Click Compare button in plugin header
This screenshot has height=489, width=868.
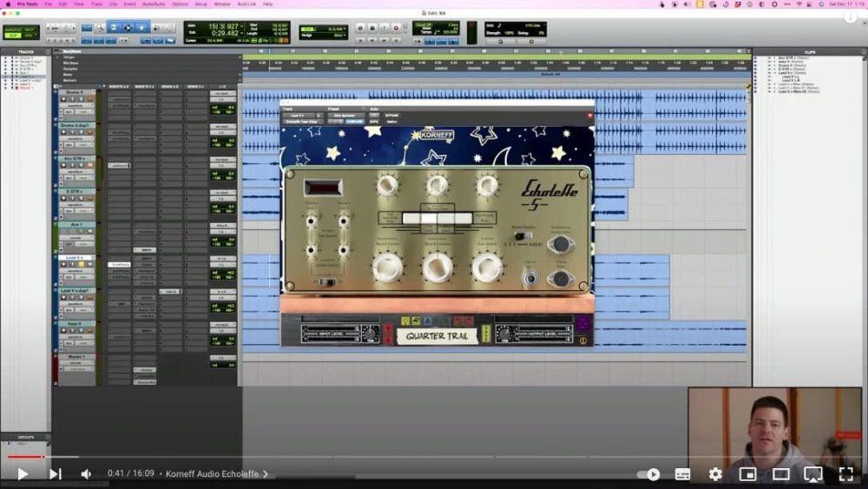tap(354, 122)
